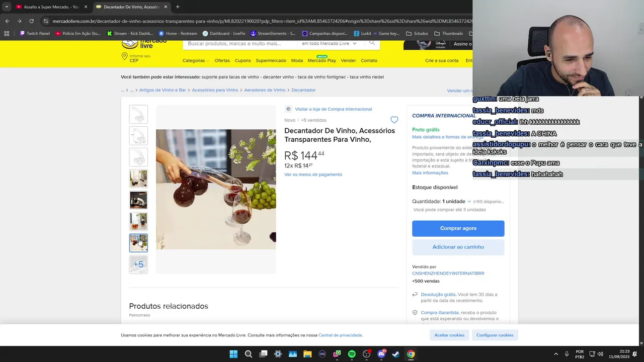
Task: Click Configurar cookies button
Action: click(495, 335)
